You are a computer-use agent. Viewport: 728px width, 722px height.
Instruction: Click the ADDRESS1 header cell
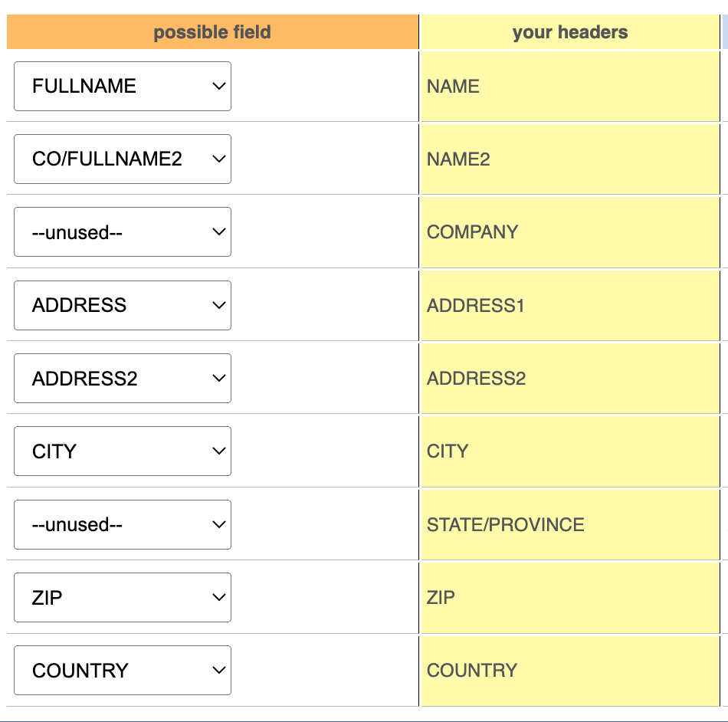point(569,305)
